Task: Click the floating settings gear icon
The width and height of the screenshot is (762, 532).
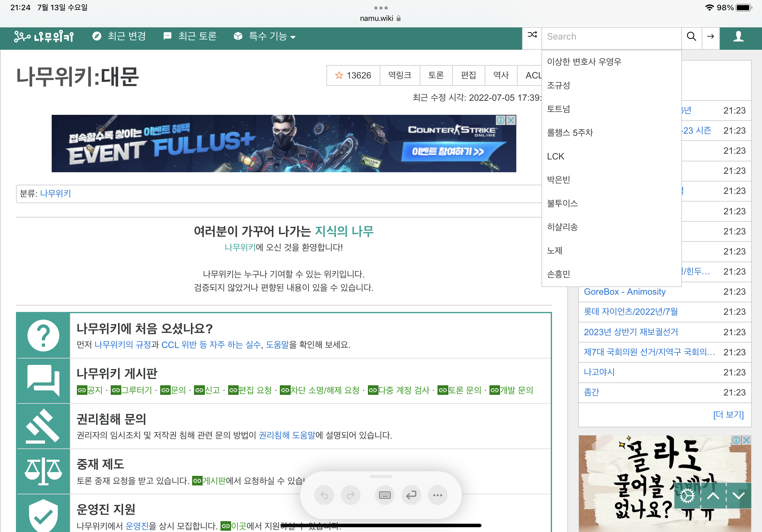Action: tap(687, 496)
